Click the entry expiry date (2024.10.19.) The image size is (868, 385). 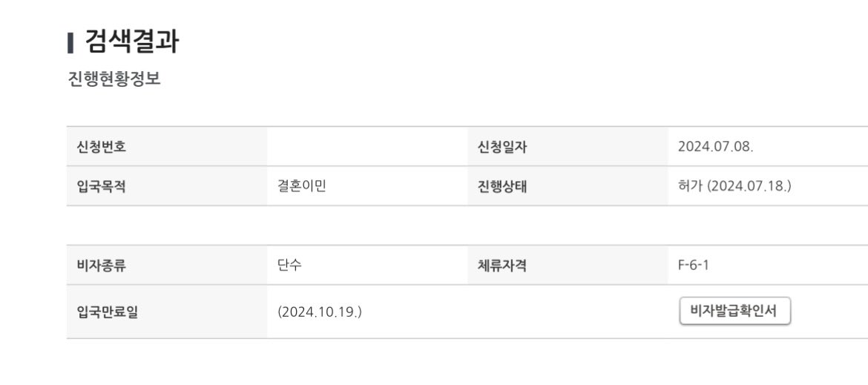(320, 312)
